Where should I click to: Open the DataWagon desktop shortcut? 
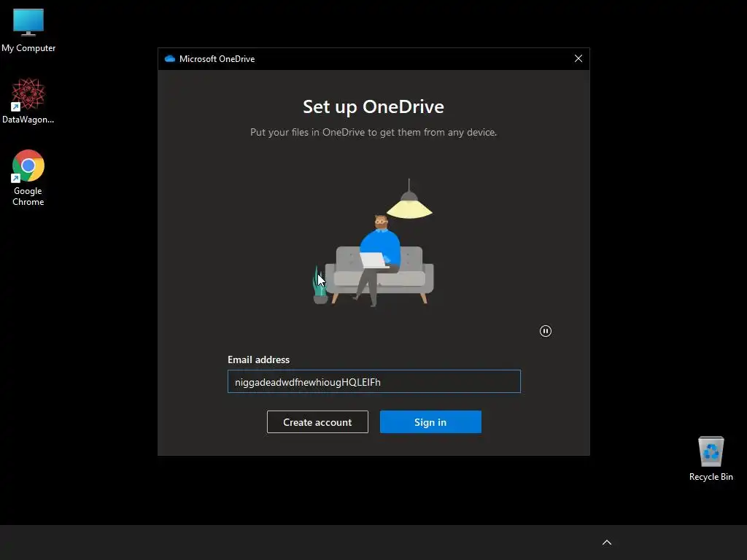coord(28,101)
